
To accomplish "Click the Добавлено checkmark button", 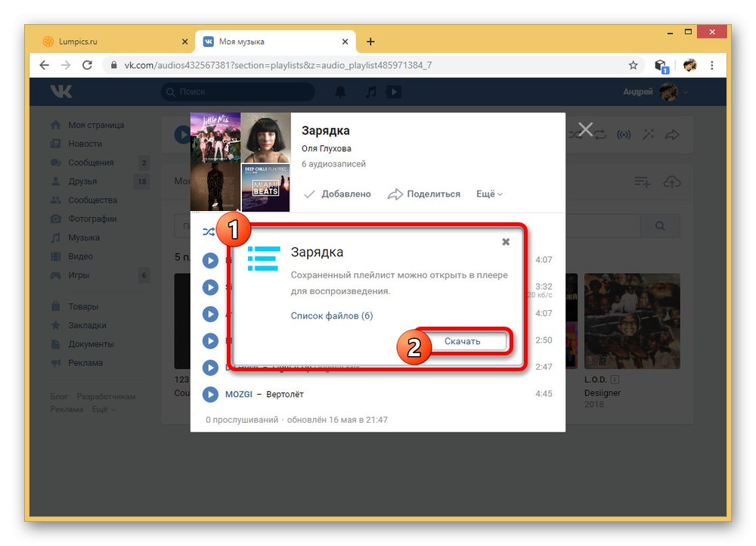I will point(337,194).
